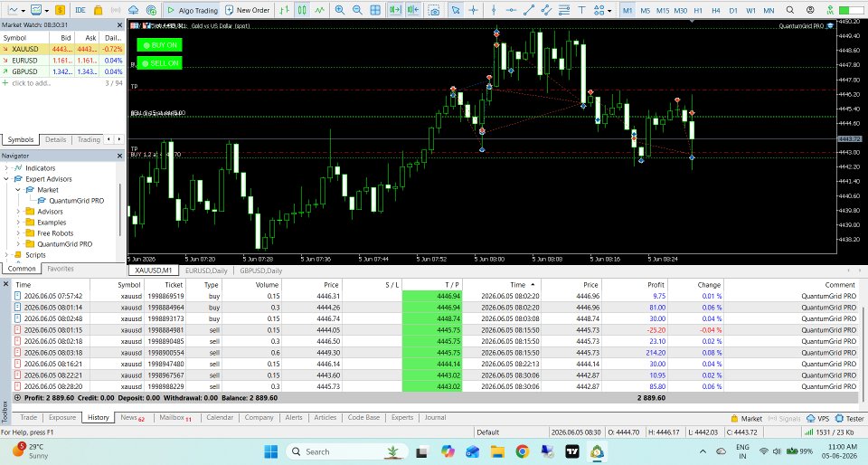The height and width of the screenshot is (465, 868).
Task: Expand the Advisors folder
Action: (x=17, y=212)
